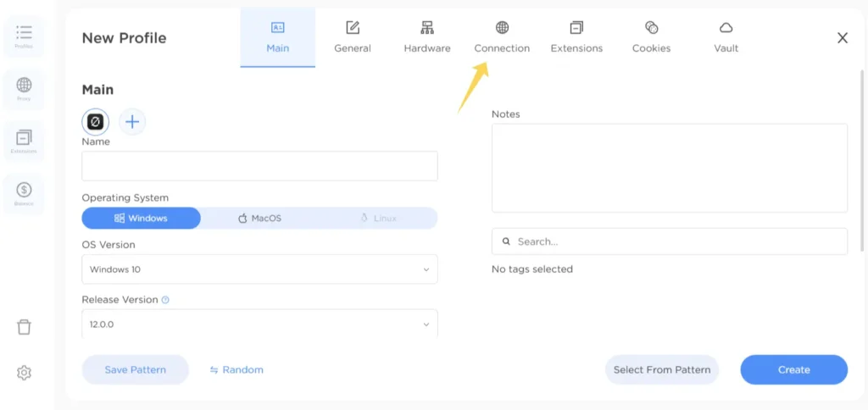This screenshot has width=868, height=410.
Task: Switch to the Extensions tab
Action: click(x=576, y=37)
